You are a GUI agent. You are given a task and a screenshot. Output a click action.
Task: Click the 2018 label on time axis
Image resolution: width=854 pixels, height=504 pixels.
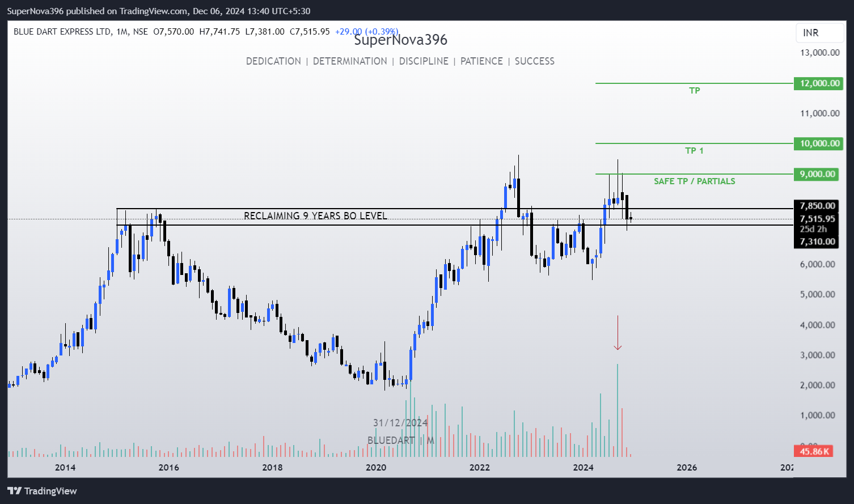pyautogui.click(x=272, y=468)
